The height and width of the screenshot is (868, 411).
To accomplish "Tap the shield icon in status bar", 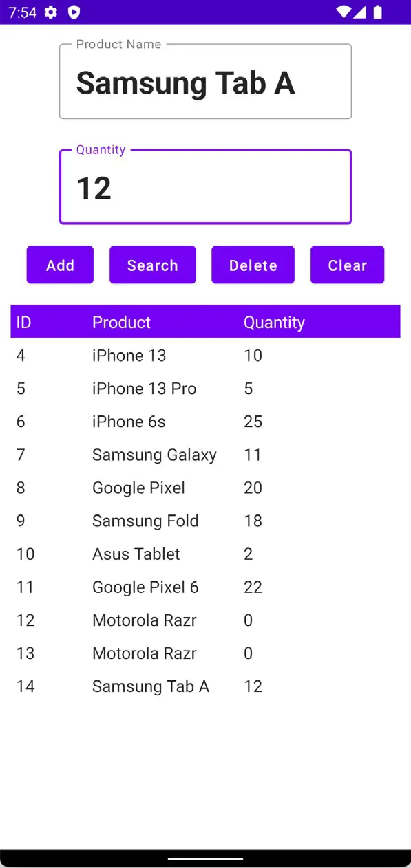I will click(74, 12).
